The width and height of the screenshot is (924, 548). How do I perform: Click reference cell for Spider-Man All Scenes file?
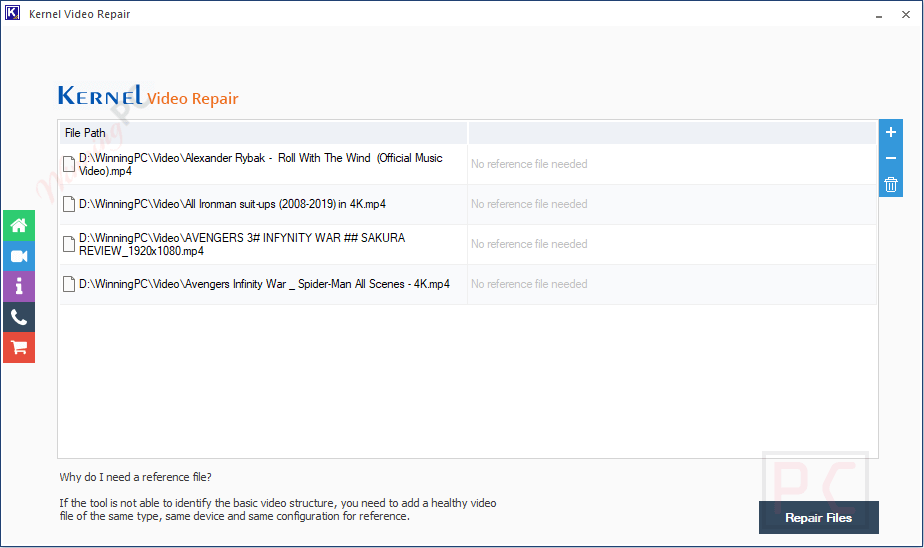[672, 284]
